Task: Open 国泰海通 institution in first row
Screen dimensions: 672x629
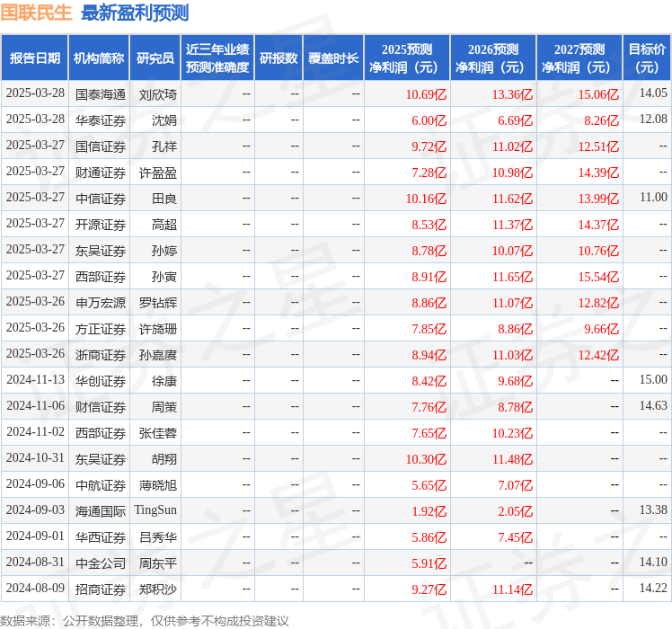Action: point(100,94)
